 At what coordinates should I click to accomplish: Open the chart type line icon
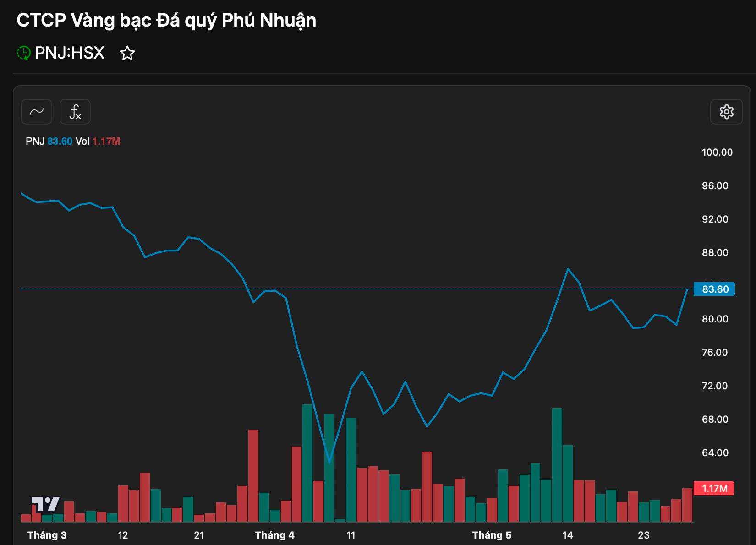[x=37, y=112]
